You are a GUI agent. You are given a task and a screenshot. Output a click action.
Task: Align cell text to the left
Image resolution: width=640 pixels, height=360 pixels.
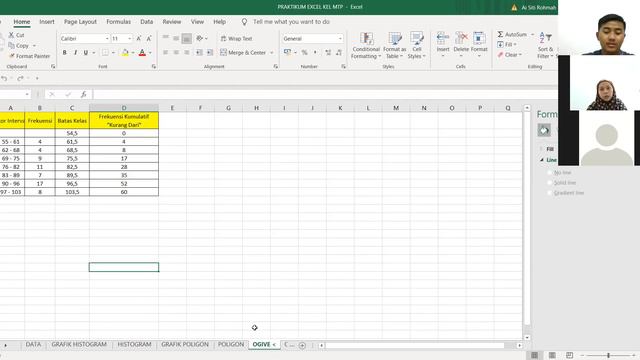point(165,53)
